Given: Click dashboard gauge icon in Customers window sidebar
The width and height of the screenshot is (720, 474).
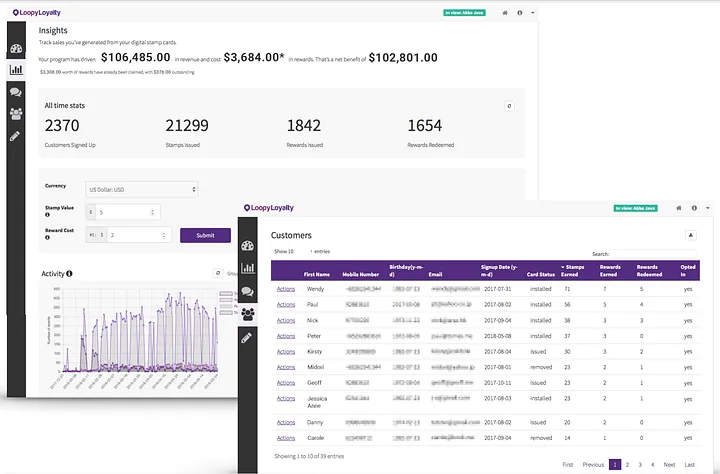Looking at the screenshot, I should click(x=248, y=245).
